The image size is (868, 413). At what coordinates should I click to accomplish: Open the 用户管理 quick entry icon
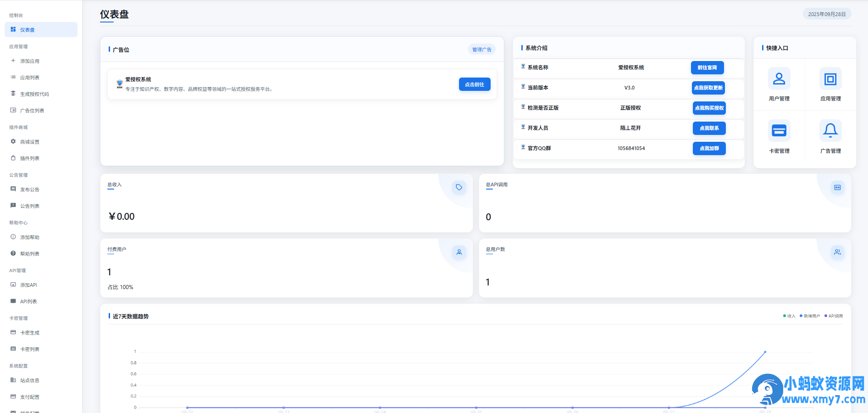point(779,79)
